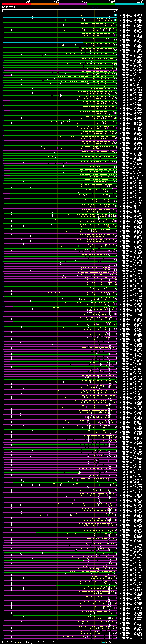Screen dimensions: 146x644
Task: Click the cyan alignment bar for Q39600
Action: 43,43
